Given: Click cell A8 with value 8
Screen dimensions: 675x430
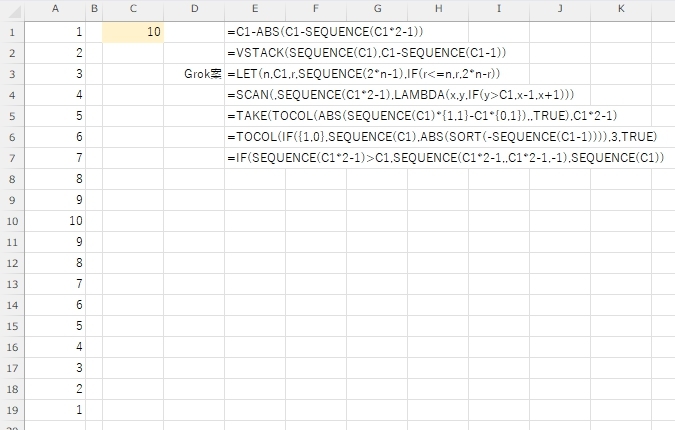Looking at the screenshot, I should tap(55, 179).
